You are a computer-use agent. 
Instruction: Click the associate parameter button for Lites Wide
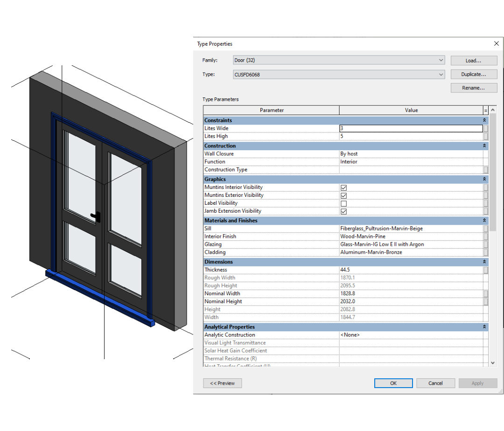(x=486, y=128)
